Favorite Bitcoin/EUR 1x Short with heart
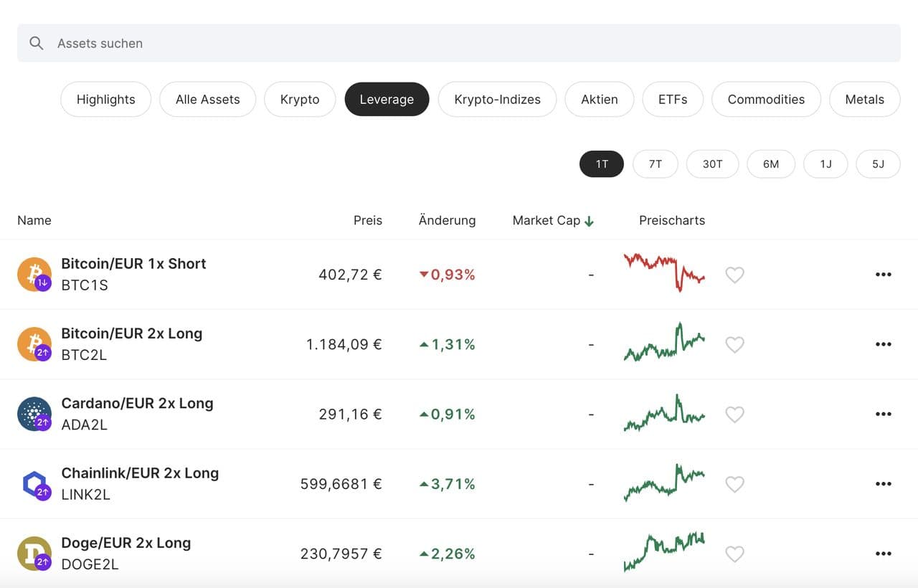The width and height of the screenshot is (918, 588). coord(734,275)
